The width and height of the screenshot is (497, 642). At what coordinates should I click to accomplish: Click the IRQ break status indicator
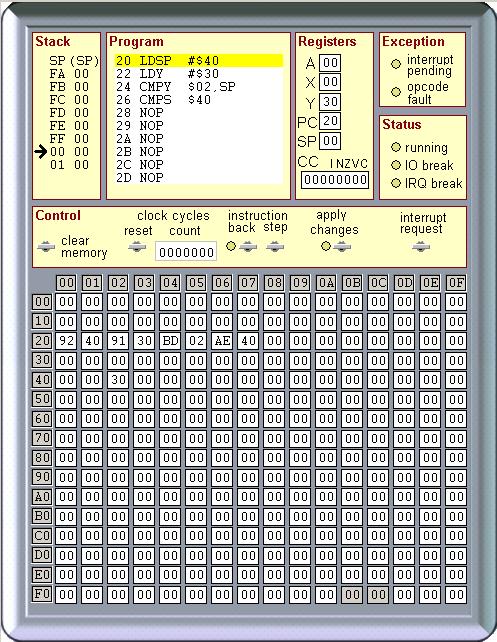coord(396,183)
